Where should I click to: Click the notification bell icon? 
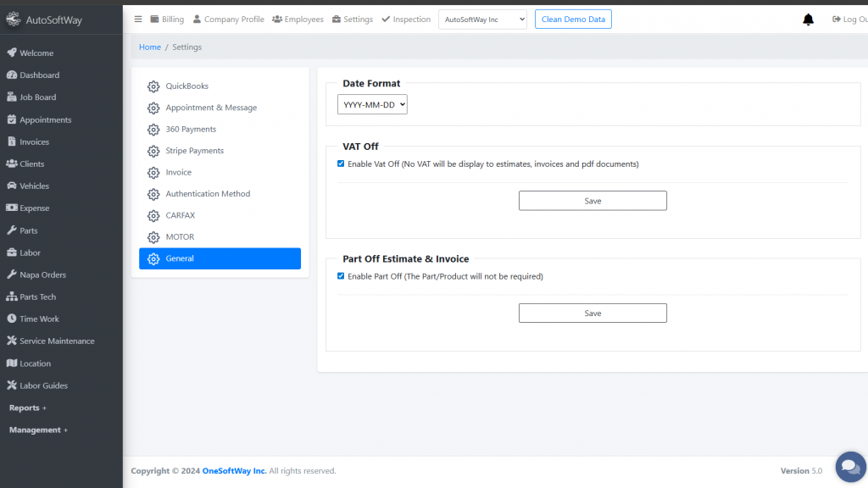tap(808, 19)
